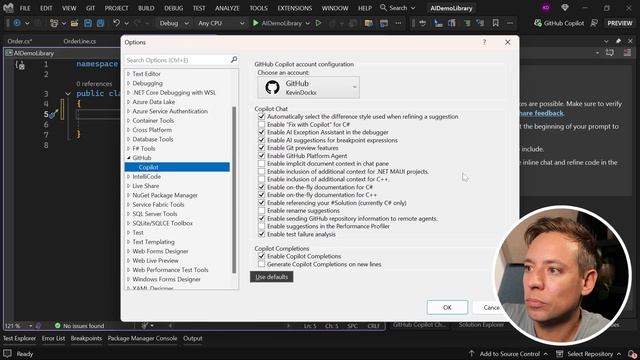Open the GitHub Copilot toolbar badge
Screen dimensions: 640x360
[x=559, y=23]
